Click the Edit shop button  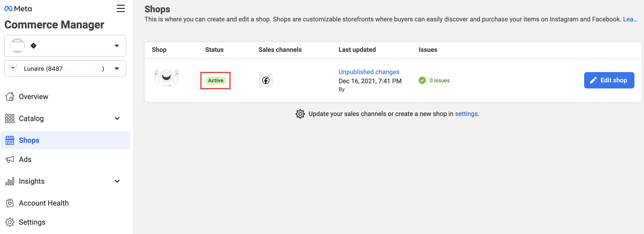tap(609, 80)
